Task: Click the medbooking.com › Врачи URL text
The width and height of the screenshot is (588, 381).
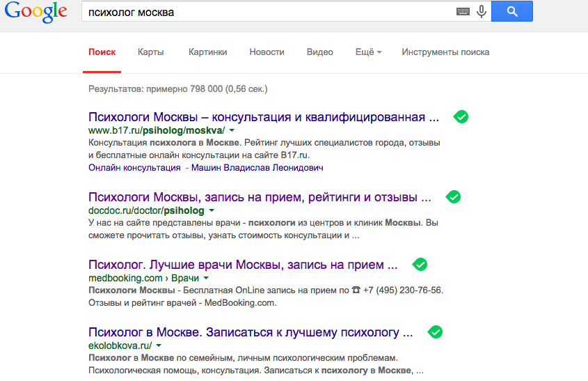Action: (144, 278)
